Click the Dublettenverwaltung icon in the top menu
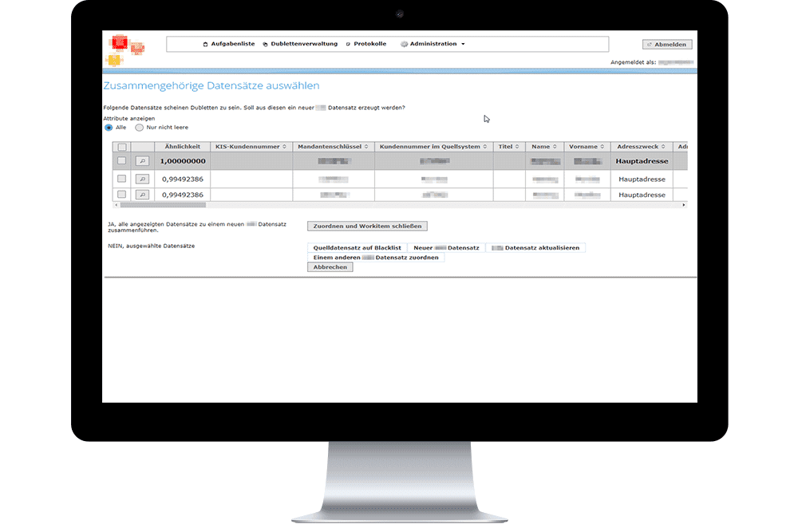Screen dimensions: 798x532 pyautogui.click(x=266, y=44)
